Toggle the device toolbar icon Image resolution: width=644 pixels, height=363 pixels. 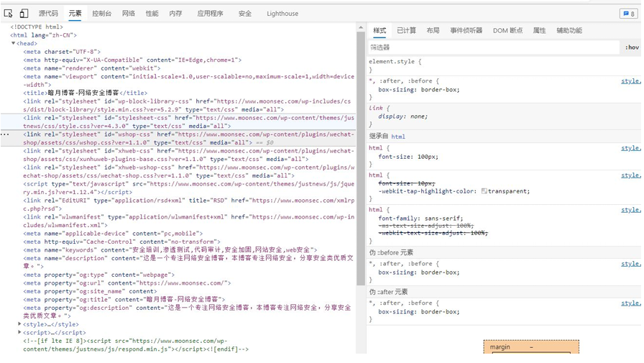(24, 14)
